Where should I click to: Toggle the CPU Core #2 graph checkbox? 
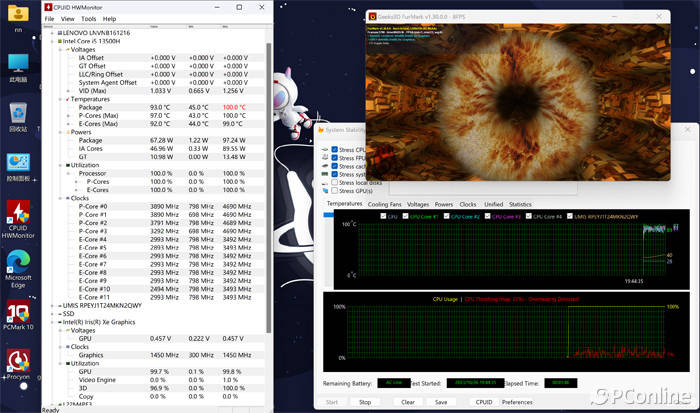[446, 216]
